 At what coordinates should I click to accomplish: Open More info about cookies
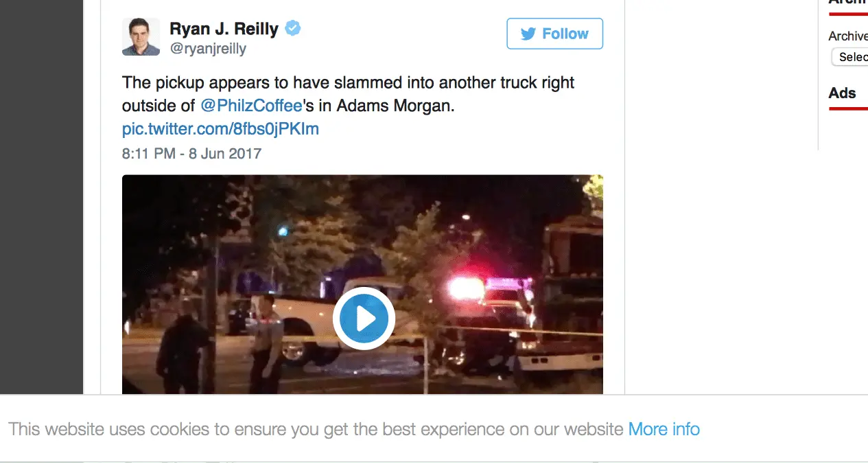click(x=664, y=429)
